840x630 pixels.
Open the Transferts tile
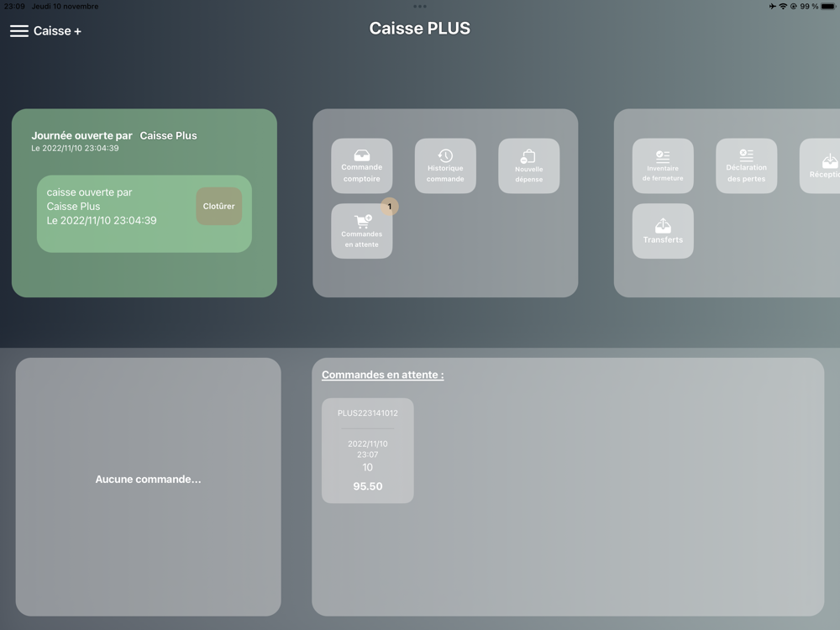tap(663, 231)
